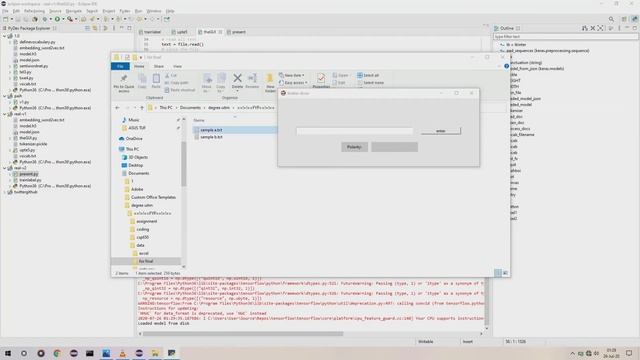Click the console horizontal scrollbar

[243, 333]
